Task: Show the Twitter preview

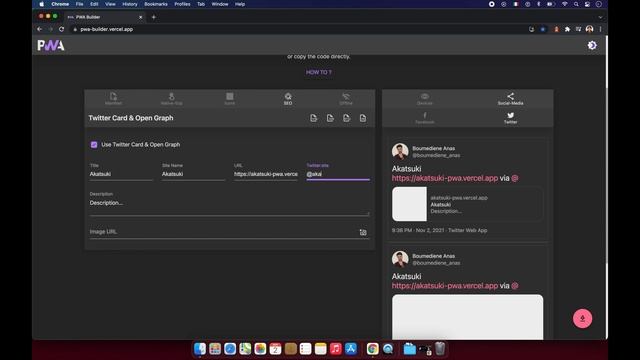Action: pyautogui.click(x=510, y=118)
